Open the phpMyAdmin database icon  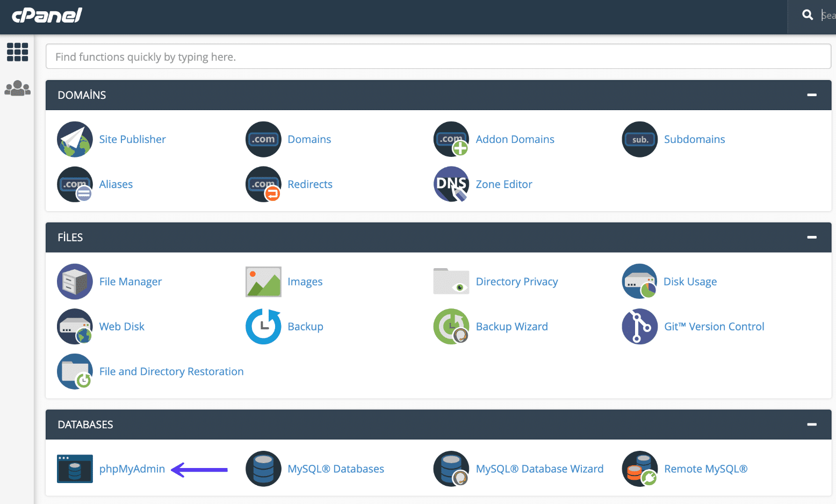pyautogui.click(x=75, y=469)
